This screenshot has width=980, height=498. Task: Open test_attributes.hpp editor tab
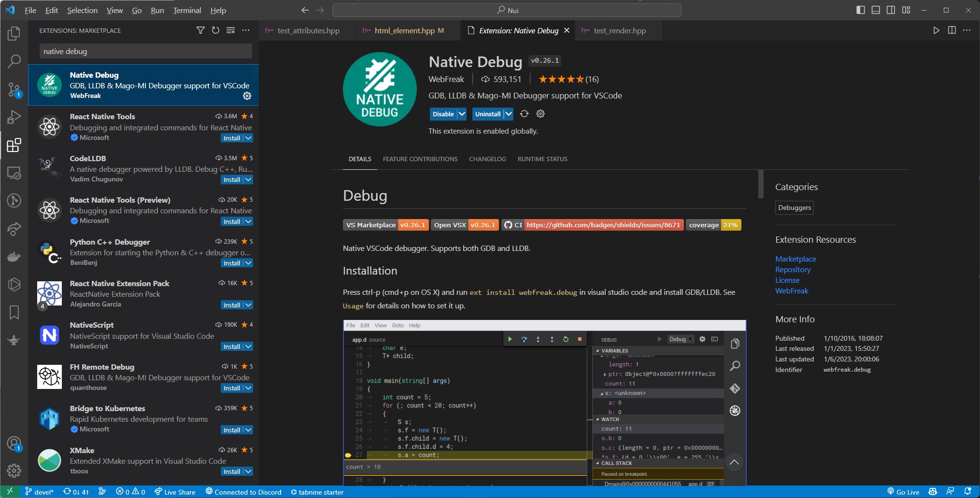pos(307,30)
